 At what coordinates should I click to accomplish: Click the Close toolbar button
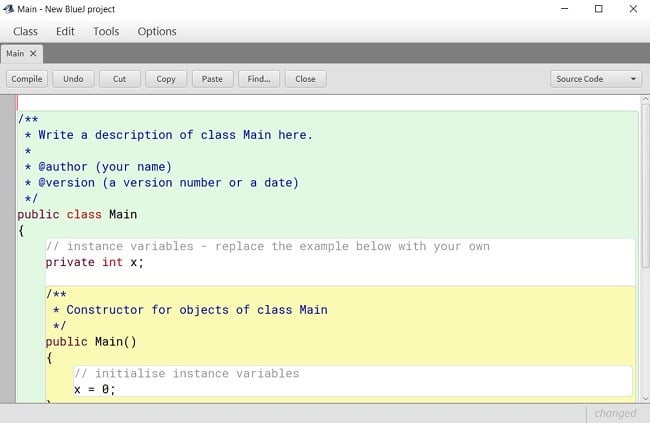point(306,79)
